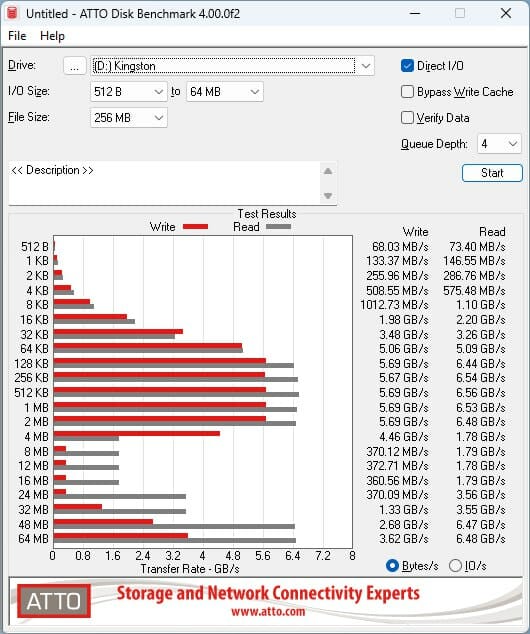Open the 64 MB maximum I/O size dropdown

pyautogui.click(x=225, y=92)
